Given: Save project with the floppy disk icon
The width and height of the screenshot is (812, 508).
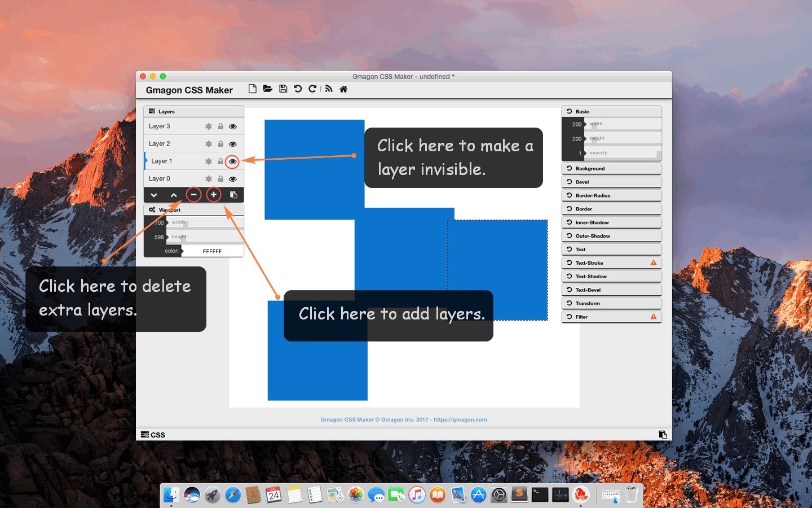Looking at the screenshot, I should (283, 89).
